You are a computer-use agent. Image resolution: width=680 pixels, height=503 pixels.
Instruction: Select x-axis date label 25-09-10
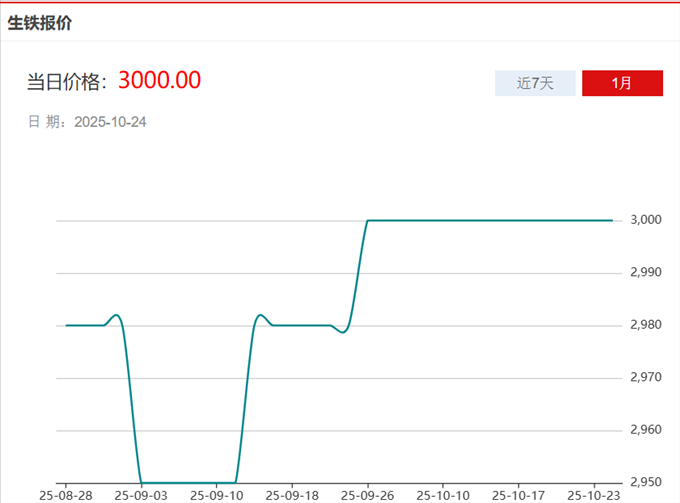coord(217,495)
